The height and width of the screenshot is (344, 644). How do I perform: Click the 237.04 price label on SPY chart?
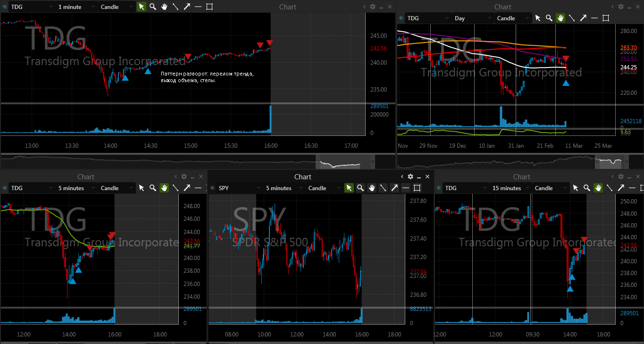coord(418,272)
